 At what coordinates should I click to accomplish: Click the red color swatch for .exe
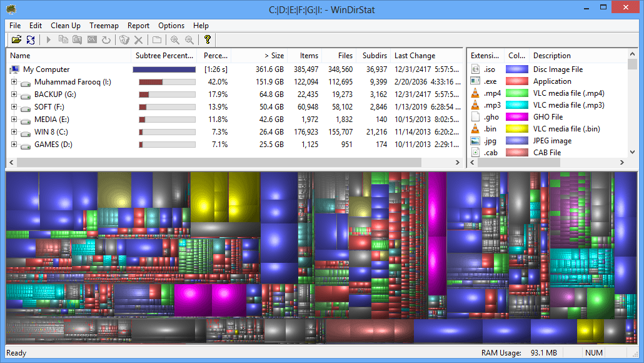click(x=516, y=81)
